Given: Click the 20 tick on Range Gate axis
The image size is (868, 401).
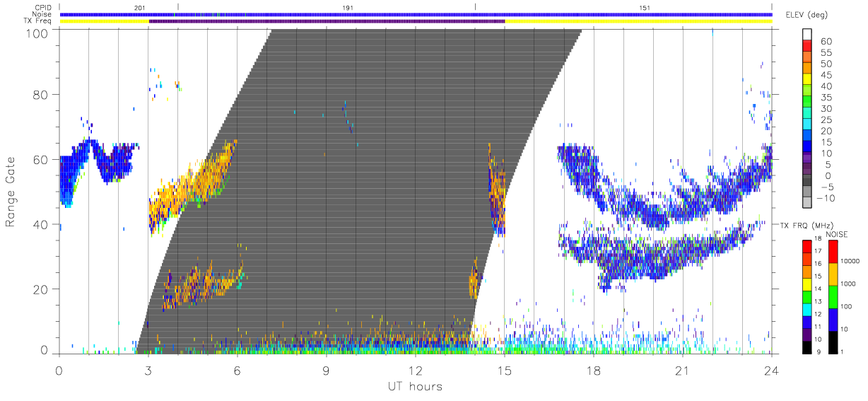Looking at the screenshot, I should coord(40,289).
